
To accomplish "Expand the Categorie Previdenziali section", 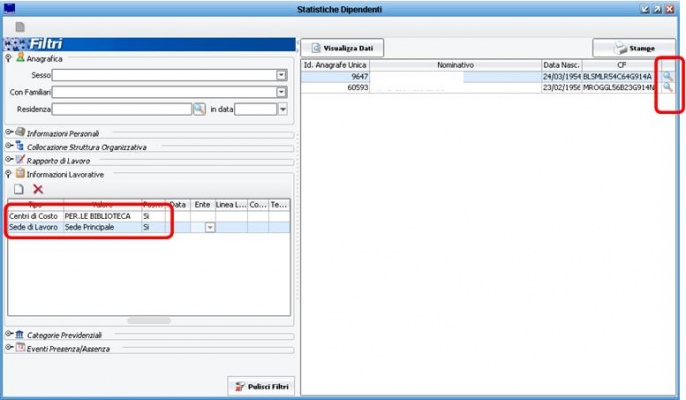I will [8, 334].
